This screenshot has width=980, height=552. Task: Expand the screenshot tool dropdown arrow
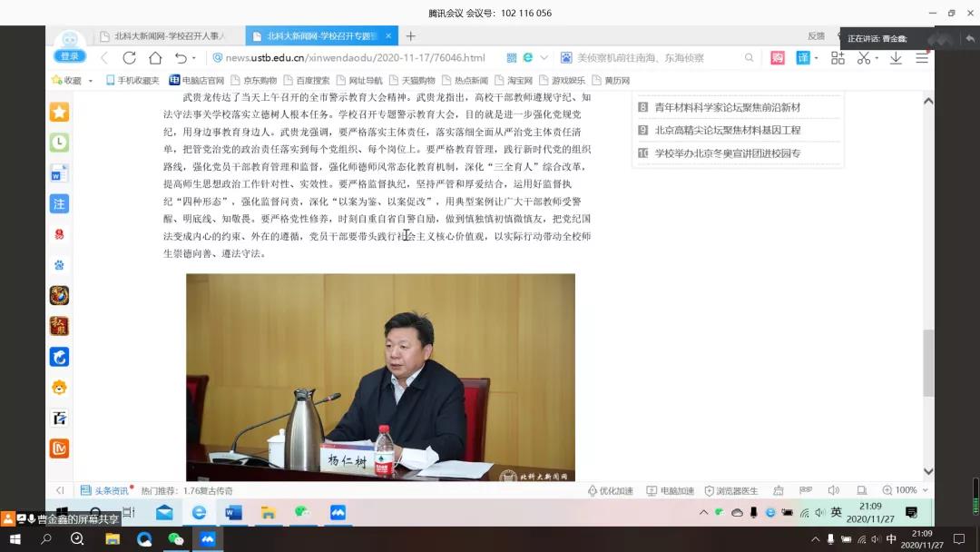pyautogui.click(x=877, y=58)
